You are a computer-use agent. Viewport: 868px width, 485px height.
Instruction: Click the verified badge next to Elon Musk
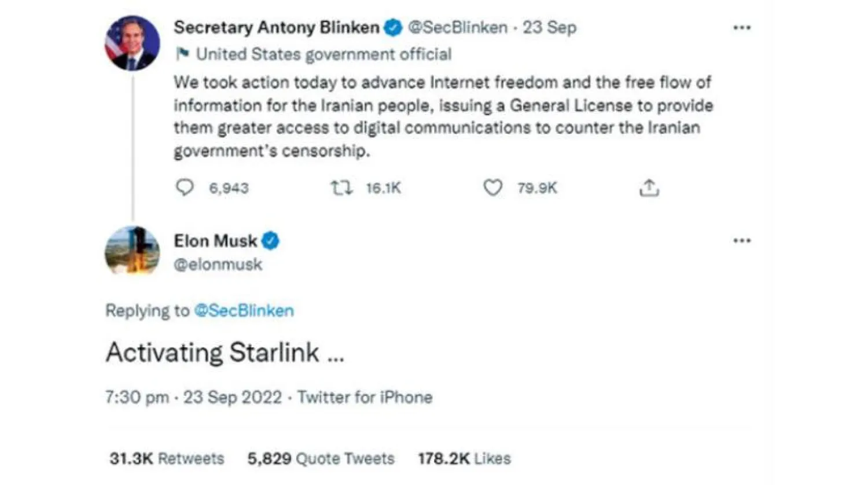point(271,241)
